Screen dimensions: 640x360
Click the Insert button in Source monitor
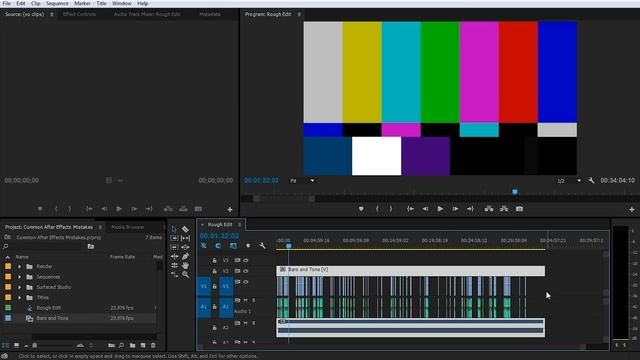click(x=168, y=209)
